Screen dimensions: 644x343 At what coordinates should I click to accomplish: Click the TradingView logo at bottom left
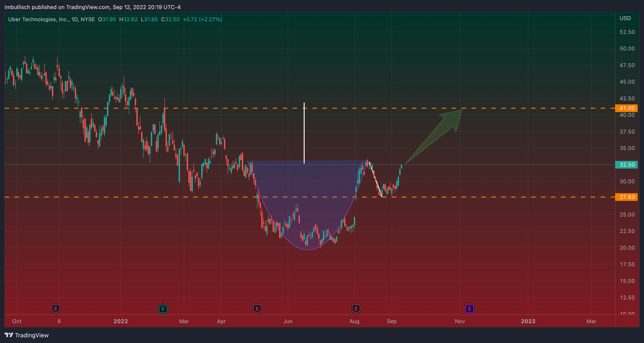pos(26,335)
